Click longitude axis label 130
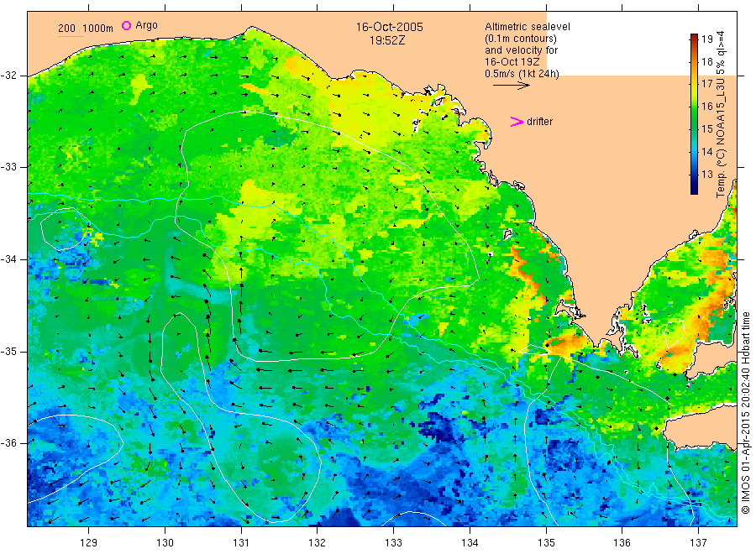Viewport: 756px width, 554px height. pyautogui.click(x=165, y=542)
